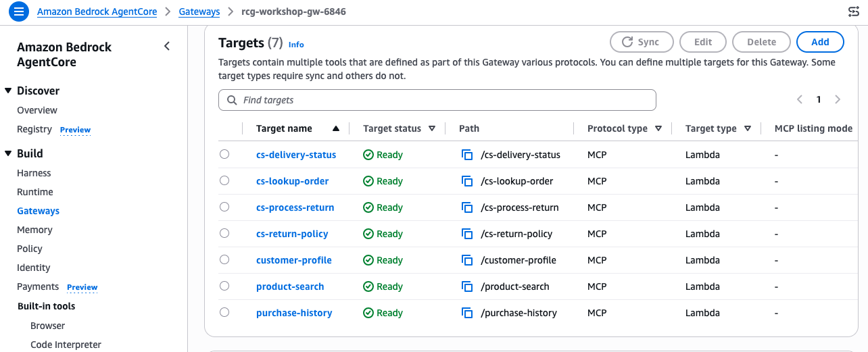Click the search magnifier icon in Find targets
The height and width of the screenshot is (352, 868).
pyautogui.click(x=232, y=100)
